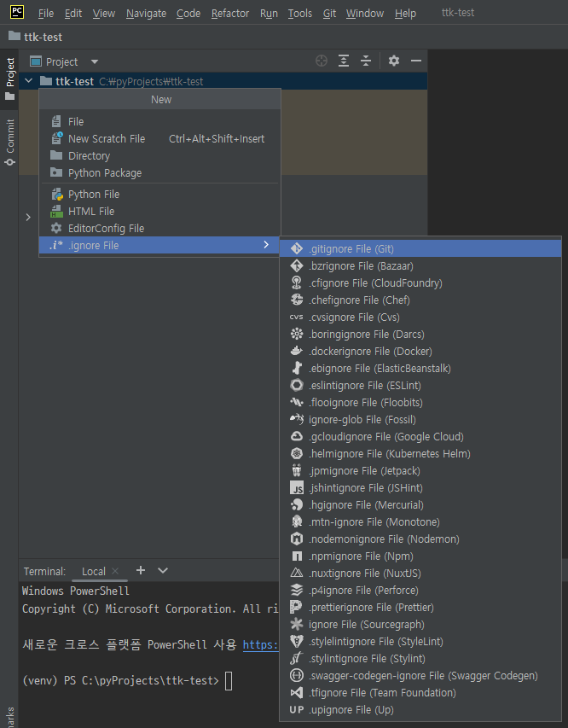Select New Scratch File option

click(160, 139)
